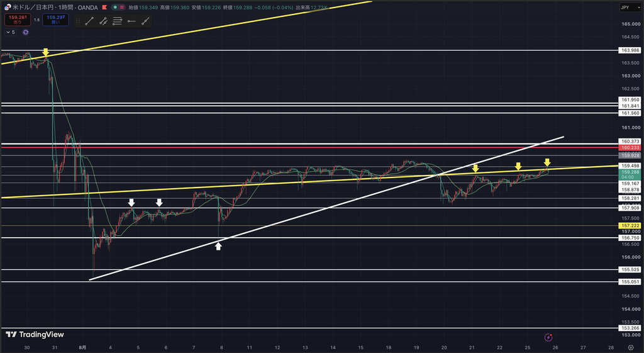Viewport: 644px width, 353px height.
Task: Click the 161.560 price label
Action: coord(630,113)
